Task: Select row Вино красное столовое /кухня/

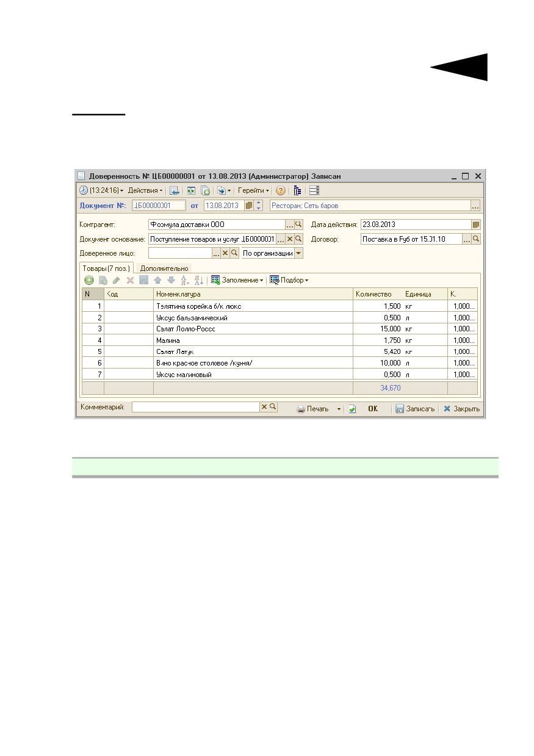Action: tap(280, 363)
